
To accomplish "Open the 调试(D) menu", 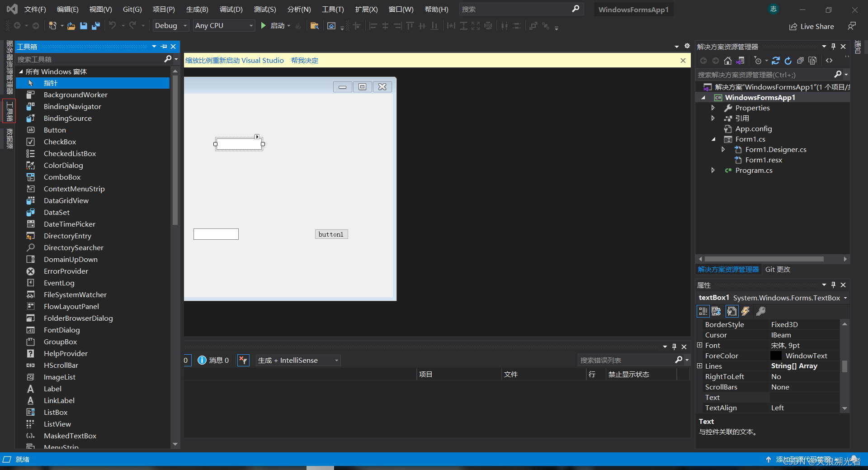I will [x=231, y=9].
